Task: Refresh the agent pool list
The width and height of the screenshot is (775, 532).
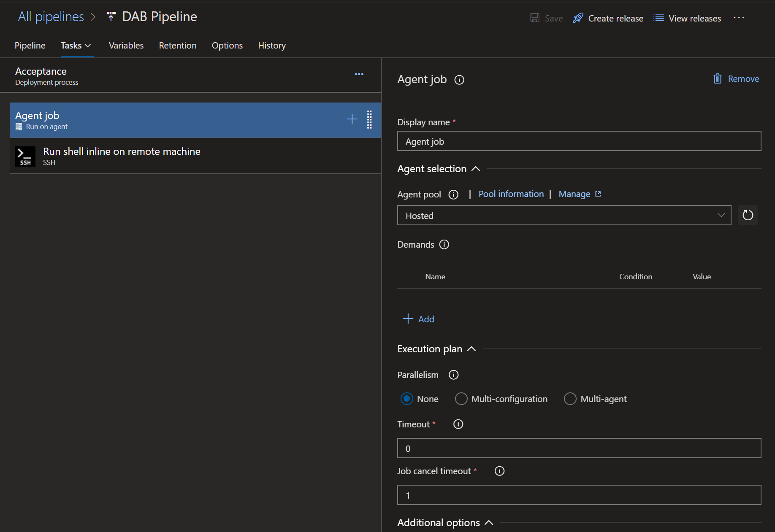Action: tap(748, 215)
